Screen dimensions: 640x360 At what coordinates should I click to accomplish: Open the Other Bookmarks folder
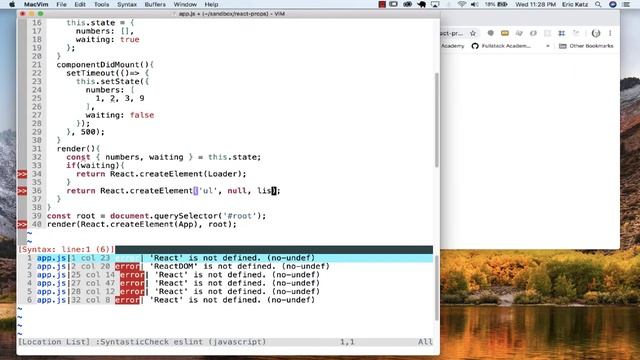(586, 46)
